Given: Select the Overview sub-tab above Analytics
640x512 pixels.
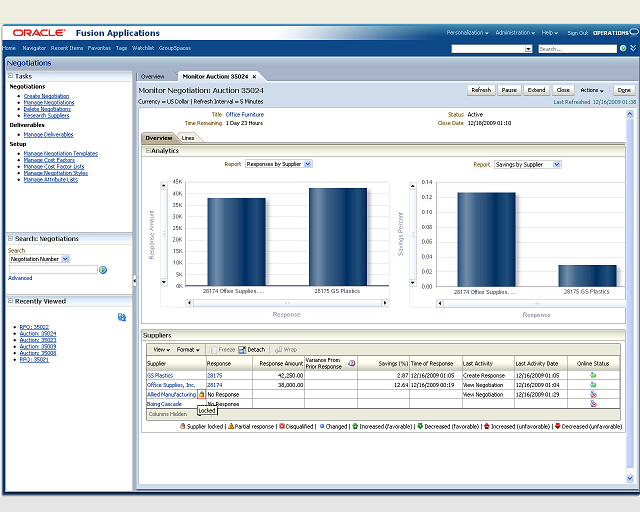Looking at the screenshot, I should point(159,138).
